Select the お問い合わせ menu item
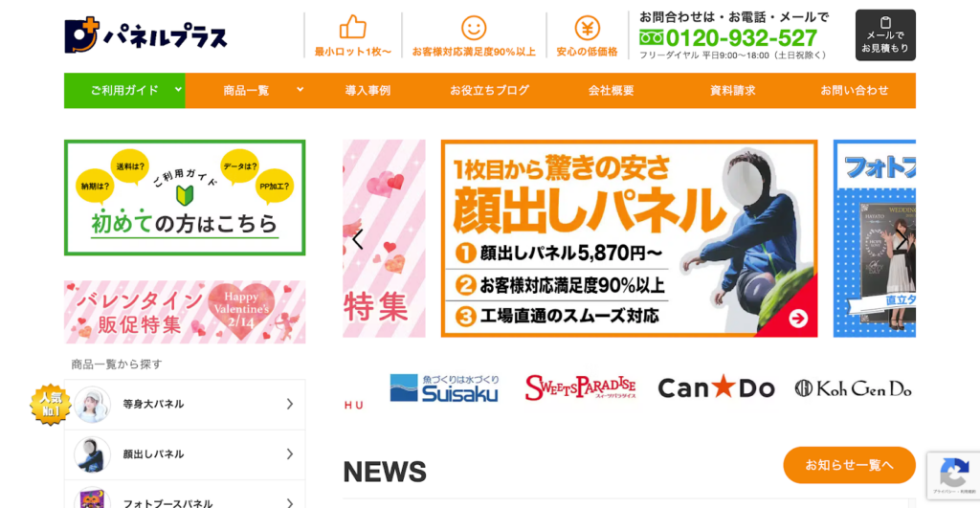980x508 pixels. (x=855, y=91)
